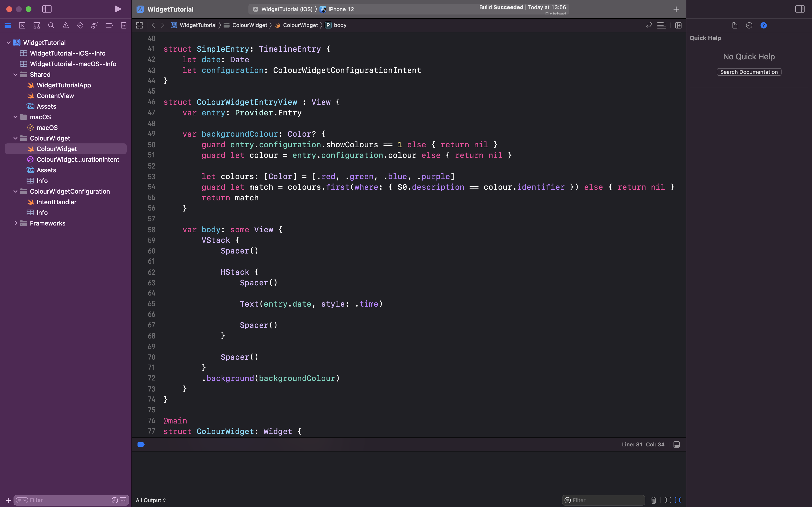Screen dimensions: 812x507
Task: Click the Run button to build project
Action: [x=117, y=9]
